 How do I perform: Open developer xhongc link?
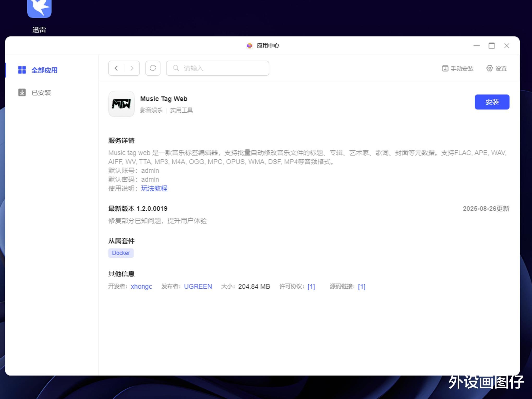[x=141, y=286]
